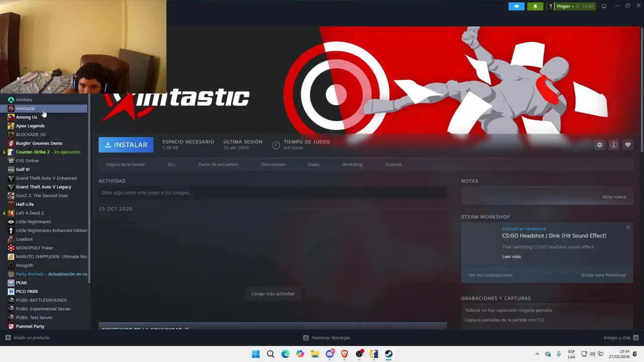Click Visitar este Workshop link
644x362 pixels.
[604, 275]
